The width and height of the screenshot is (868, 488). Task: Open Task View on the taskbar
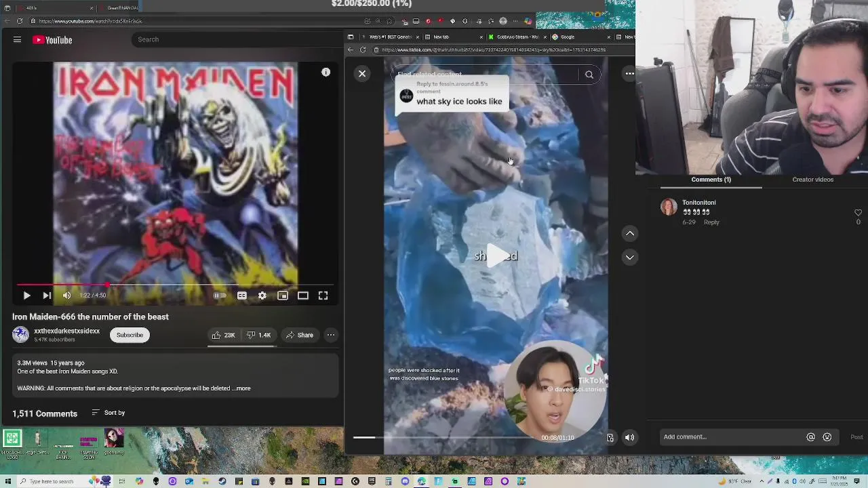[x=122, y=482]
